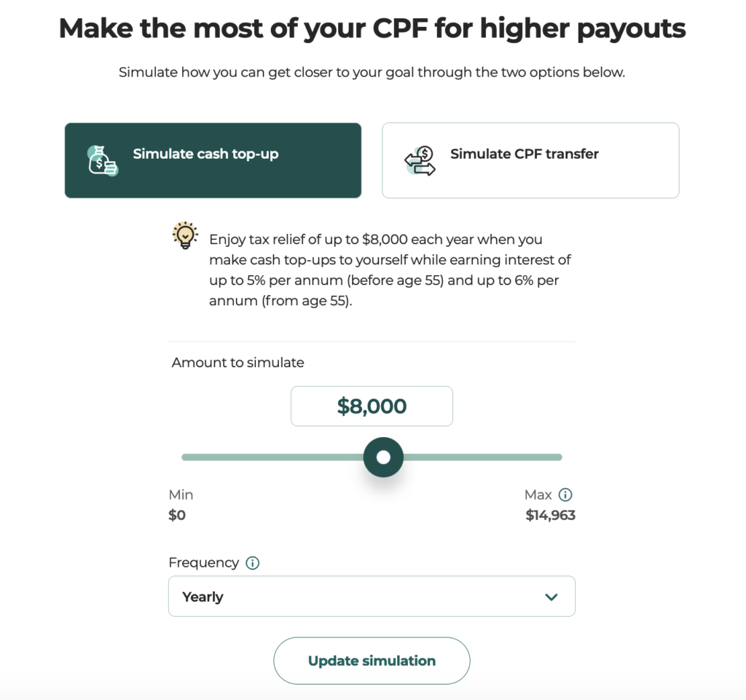Select the Simulate cash top-up tab
746x700 pixels.
pyautogui.click(x=213, y=160)
